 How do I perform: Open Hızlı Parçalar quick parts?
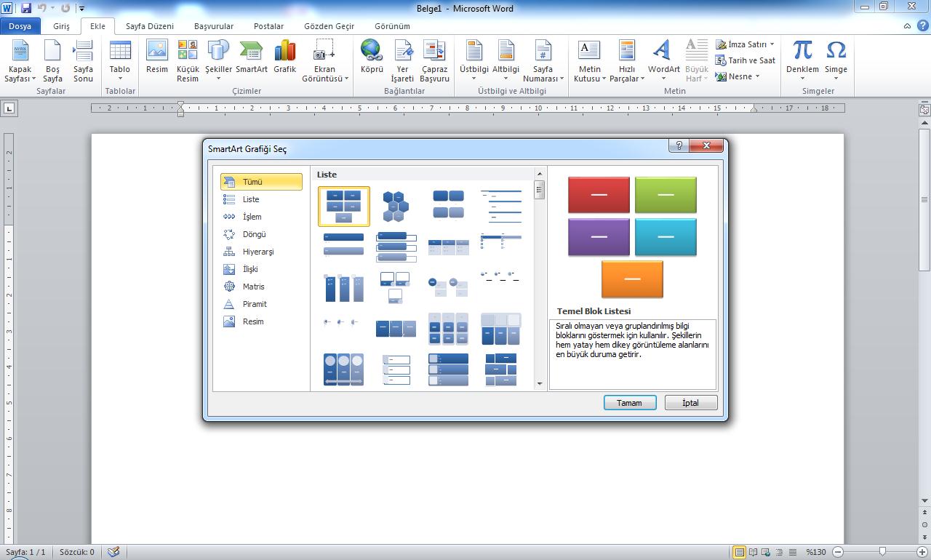click(x=627, y=61)
